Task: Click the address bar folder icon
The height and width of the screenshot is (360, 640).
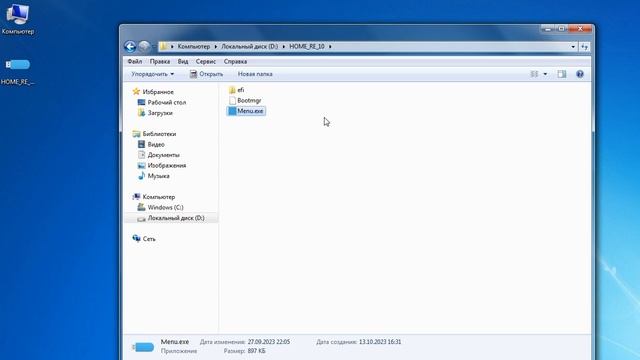Action: (163, 47)
